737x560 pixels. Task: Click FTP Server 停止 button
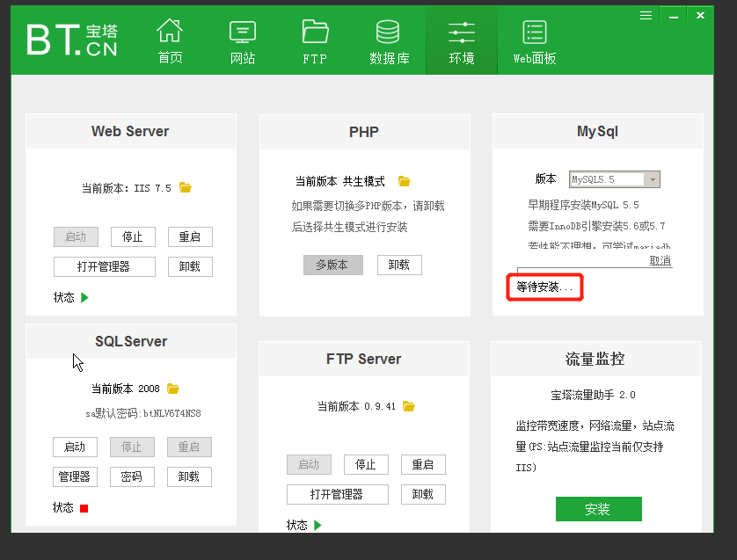[x=366, y=465]
